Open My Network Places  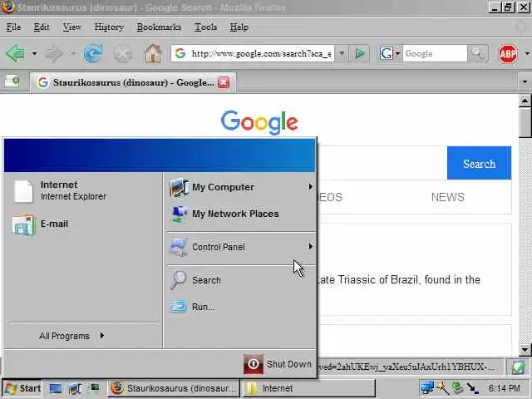coord(241,214)
